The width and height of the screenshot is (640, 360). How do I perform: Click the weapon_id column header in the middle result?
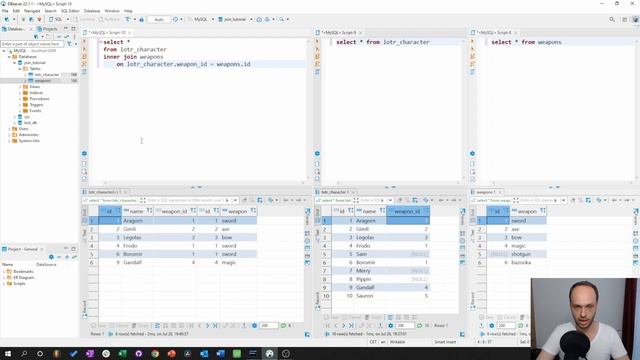point(408,211)
